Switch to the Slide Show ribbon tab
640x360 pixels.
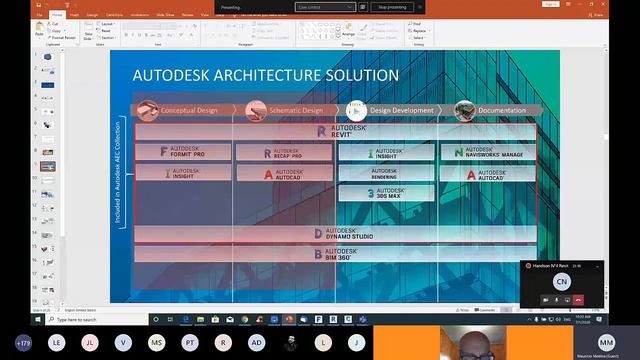[x=165, y=15]
